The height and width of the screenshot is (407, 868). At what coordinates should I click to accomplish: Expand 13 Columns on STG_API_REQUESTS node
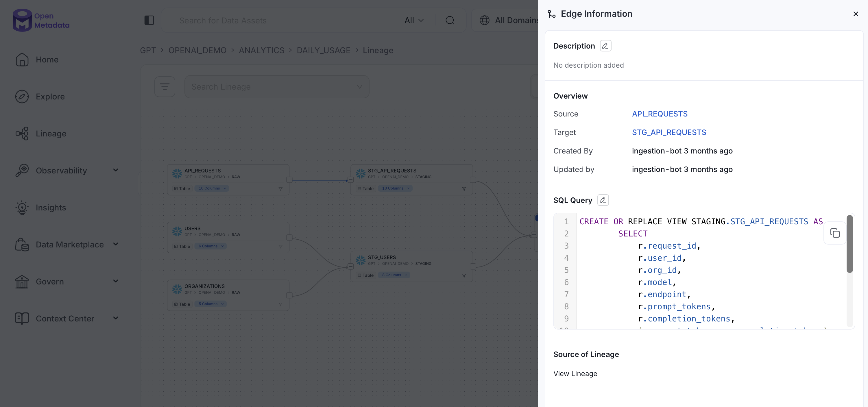(x=395, y=188)
